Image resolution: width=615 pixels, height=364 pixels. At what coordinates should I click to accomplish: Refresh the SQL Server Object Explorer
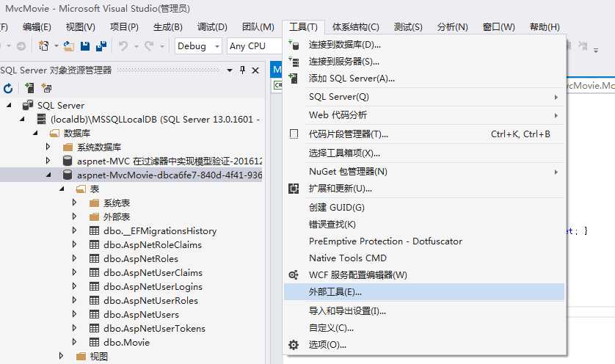[x=8, y=88]
